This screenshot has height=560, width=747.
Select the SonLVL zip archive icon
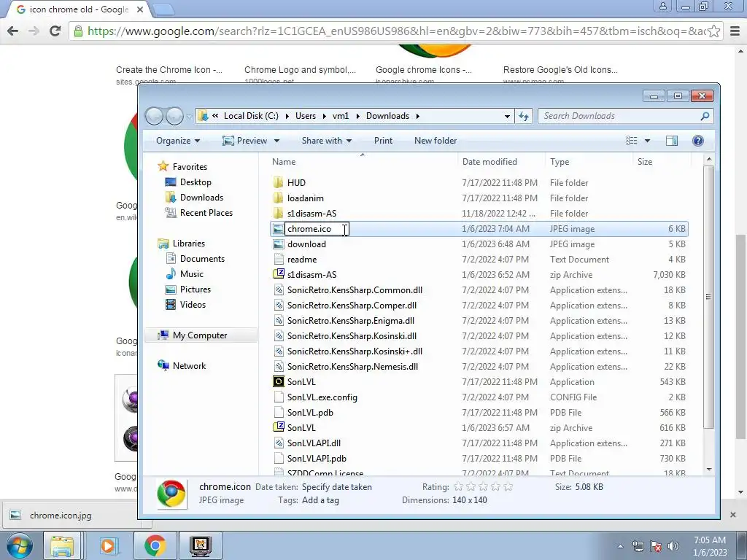(278, 427)
